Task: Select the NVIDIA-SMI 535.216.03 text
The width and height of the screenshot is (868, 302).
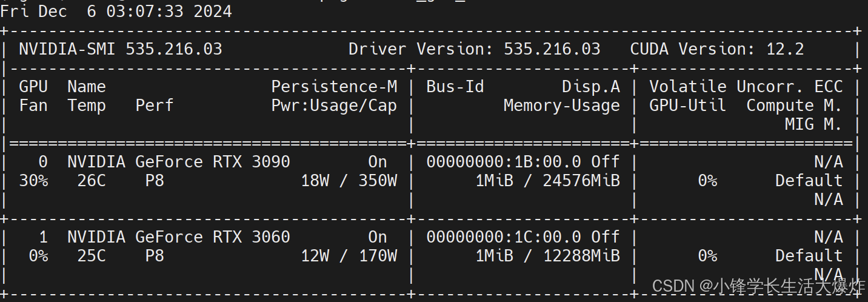Action: coord(121,49)
